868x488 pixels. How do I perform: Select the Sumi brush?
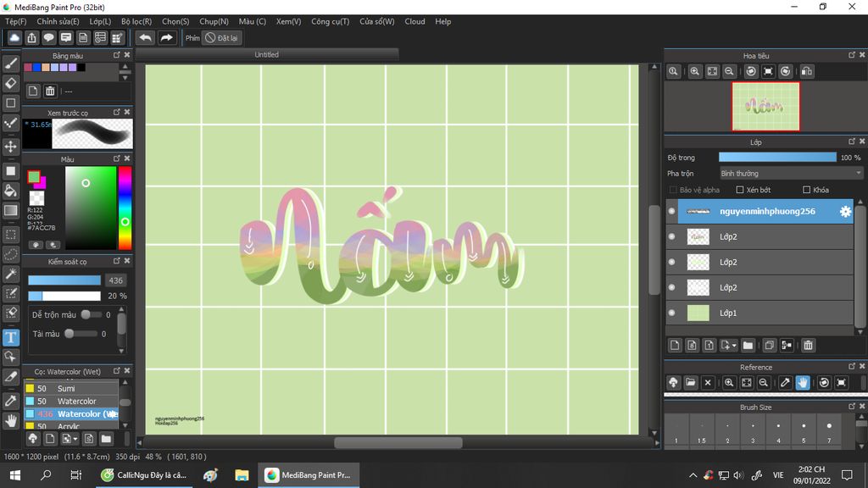point(71,388)
